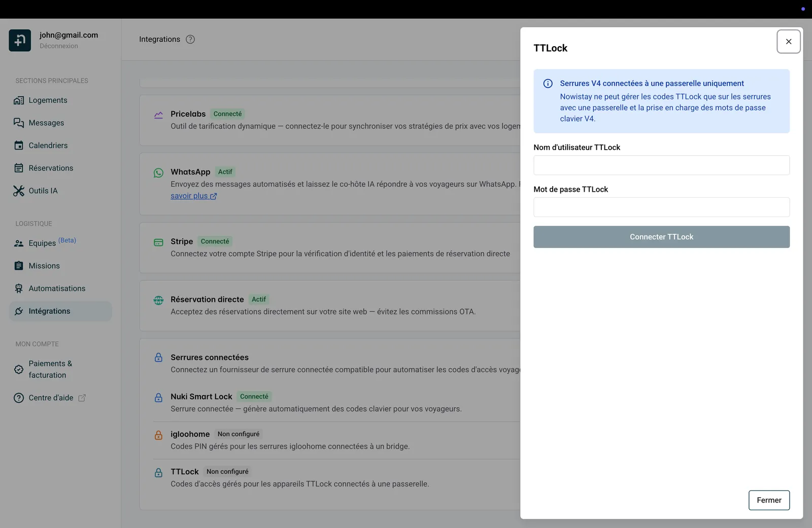The width and height of the screenshot is (812, 528).
Task: Click the Connecter TTLock button
Action: 661,237
